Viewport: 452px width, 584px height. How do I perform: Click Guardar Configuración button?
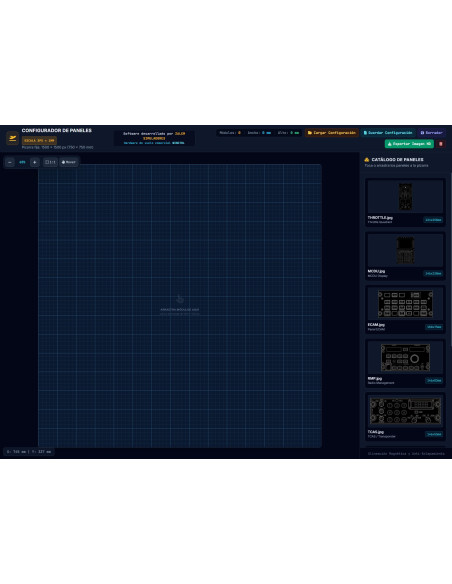coord(388,133)
